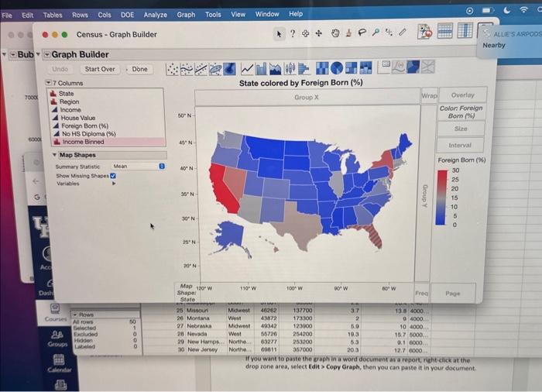Select the four-arrow Scroller tool

[318, 33]
